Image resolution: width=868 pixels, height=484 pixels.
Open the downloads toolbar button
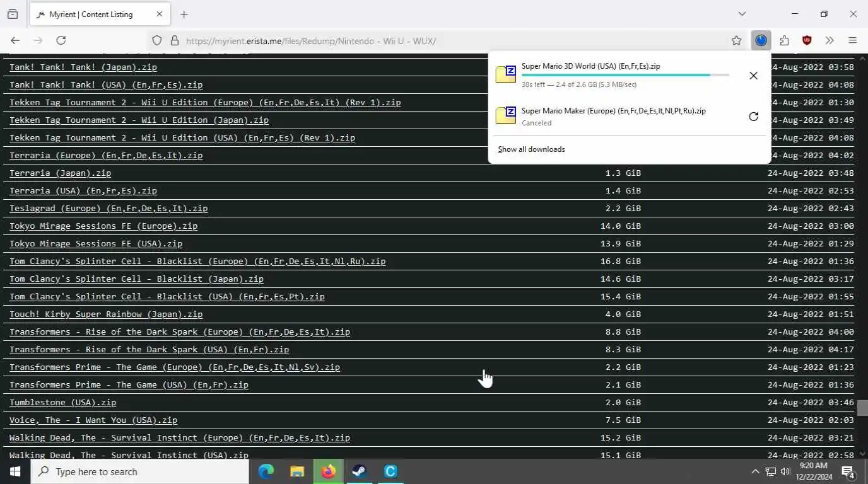(761, 40)
